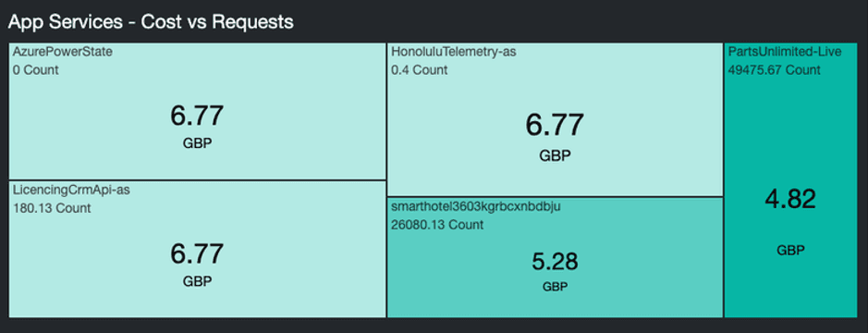Screen dimensions: 868x333
Task: Open the HonoluluTelemetry-as tile
Action: (x=556, y=119)
